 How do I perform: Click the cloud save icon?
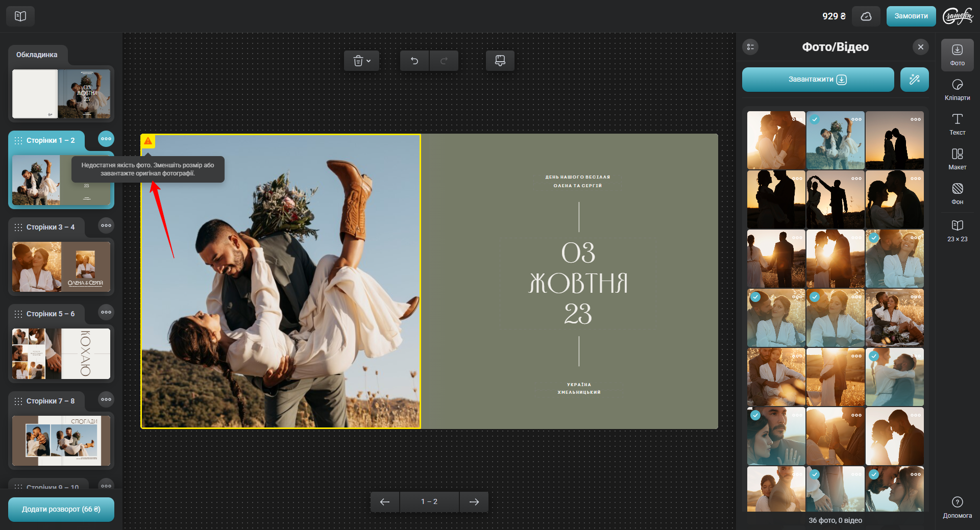866,16
